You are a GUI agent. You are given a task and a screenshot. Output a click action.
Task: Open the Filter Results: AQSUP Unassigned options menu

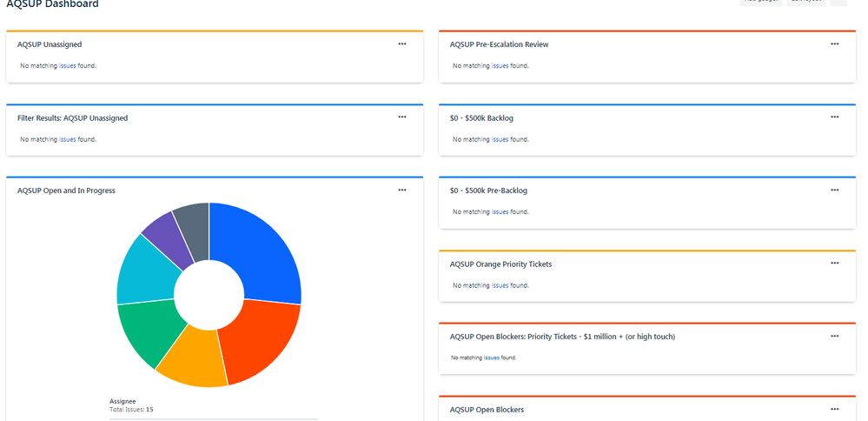click(402, 117)
